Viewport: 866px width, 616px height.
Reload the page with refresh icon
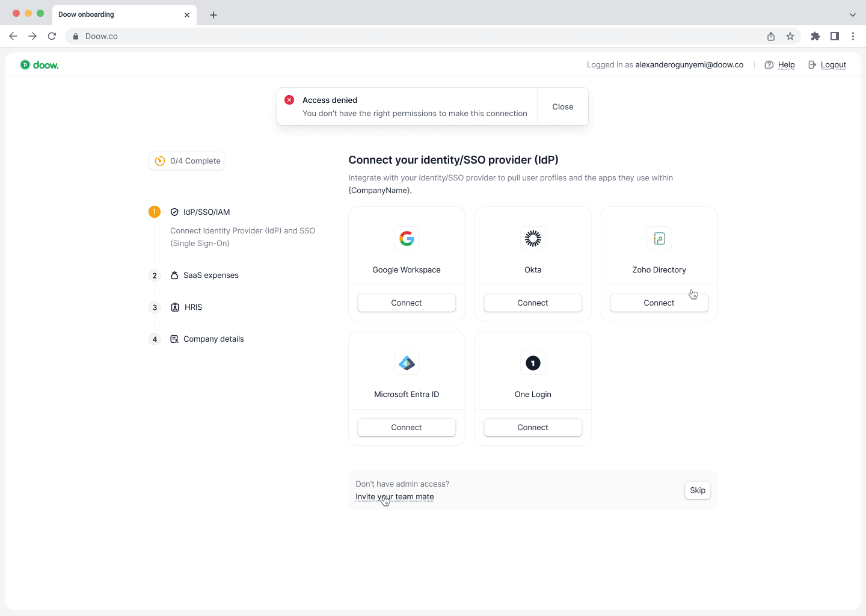click(52, 36)
